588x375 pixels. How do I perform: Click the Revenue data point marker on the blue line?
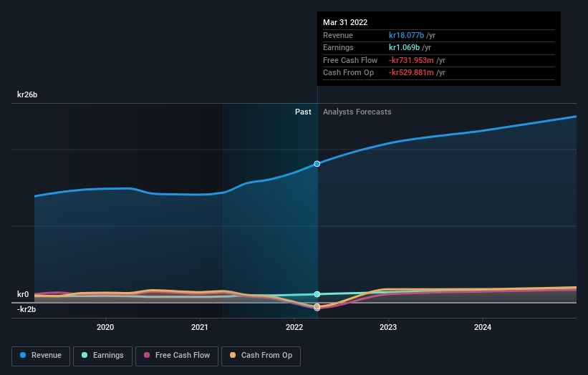point(317,164)
